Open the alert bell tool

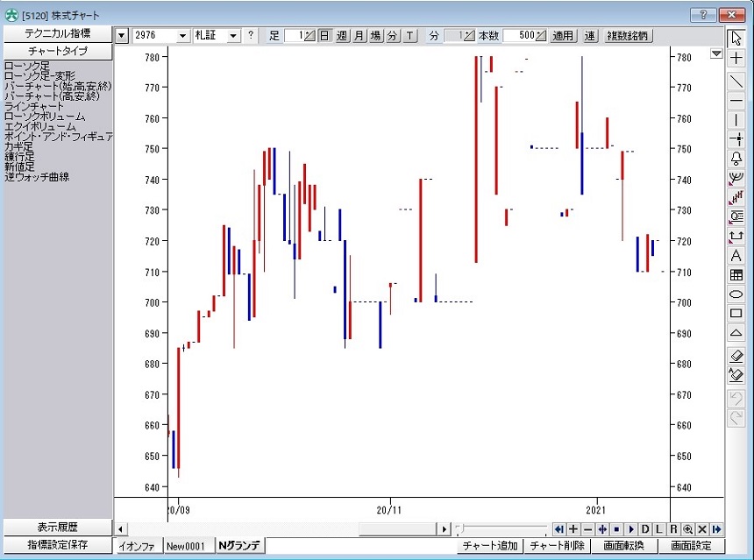(x=736, y=159)
